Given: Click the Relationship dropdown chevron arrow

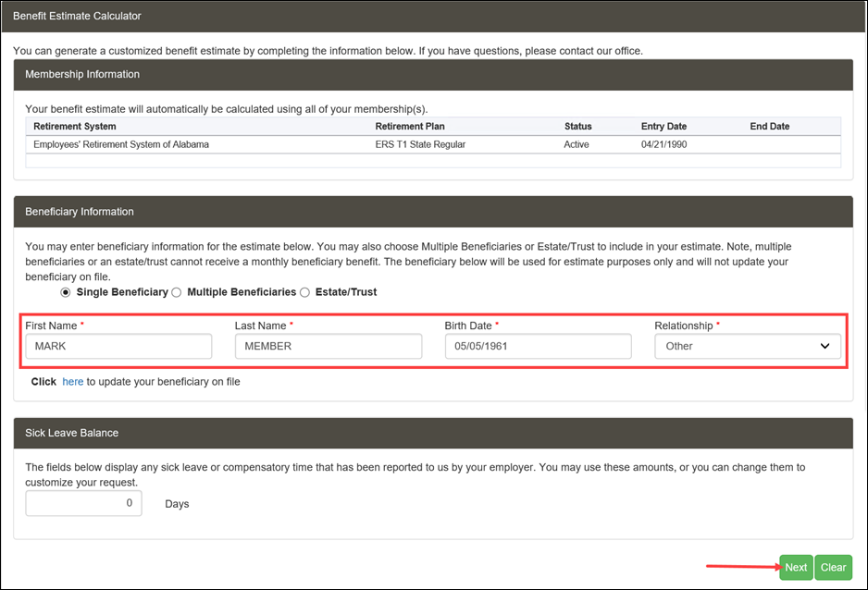Looking at the screenshot, I should [x=825, y=346].
